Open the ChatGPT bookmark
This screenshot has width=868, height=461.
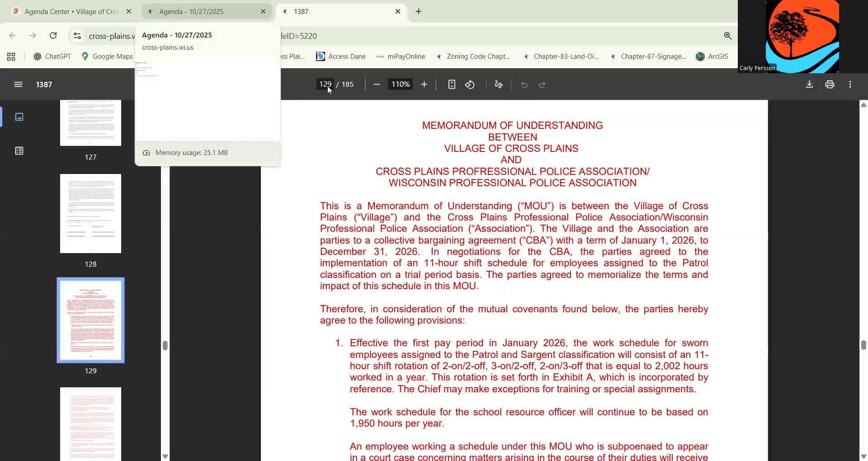52,56
